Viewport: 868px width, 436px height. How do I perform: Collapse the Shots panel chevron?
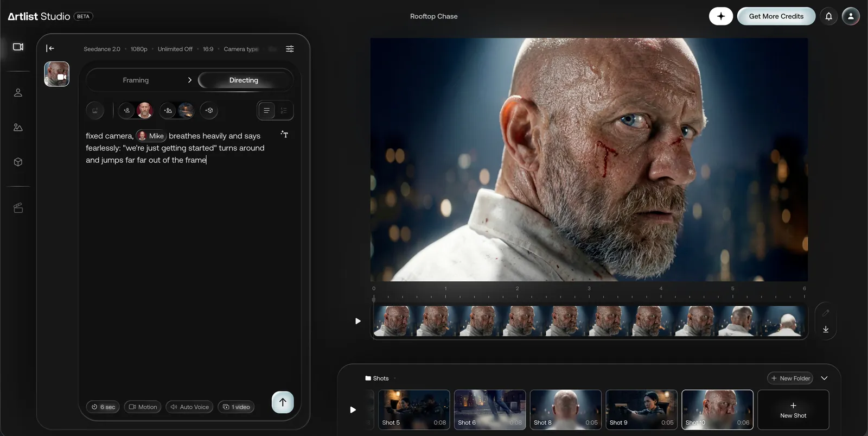pos(824,378)
